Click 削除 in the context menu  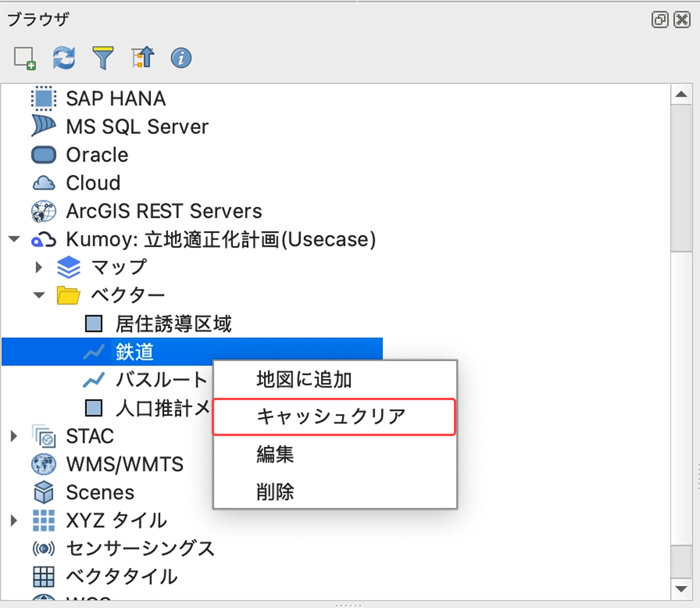pos(275,491)
